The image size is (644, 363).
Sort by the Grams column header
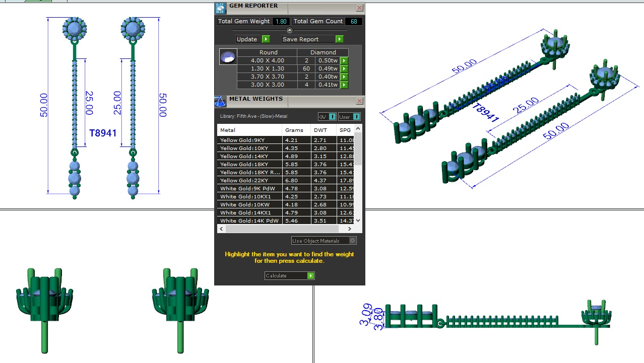(294, 130)
